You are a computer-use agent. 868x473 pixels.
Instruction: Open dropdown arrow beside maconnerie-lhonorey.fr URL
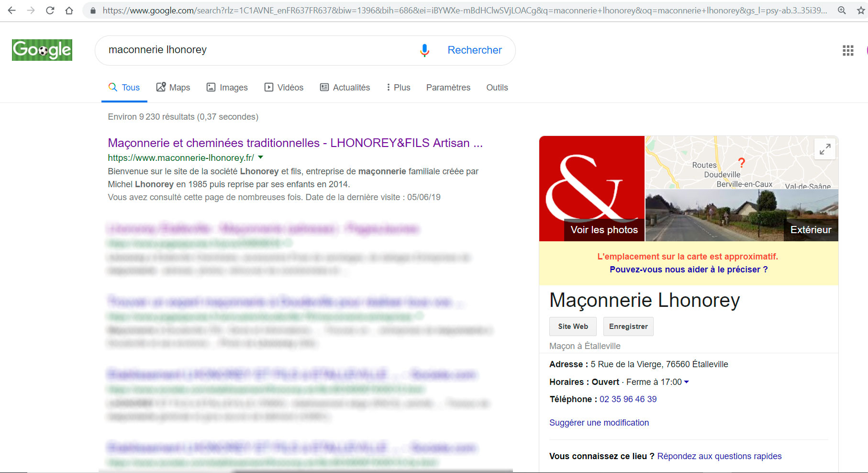tap(261, 158)
